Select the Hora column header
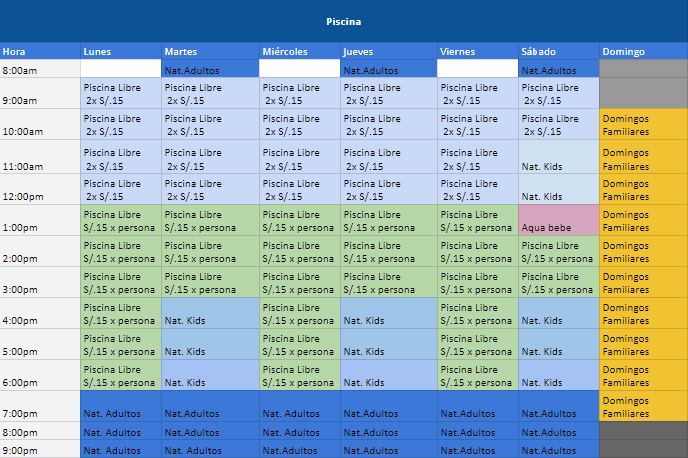Viewport: 688px width, 458px height. click(40, 51)
